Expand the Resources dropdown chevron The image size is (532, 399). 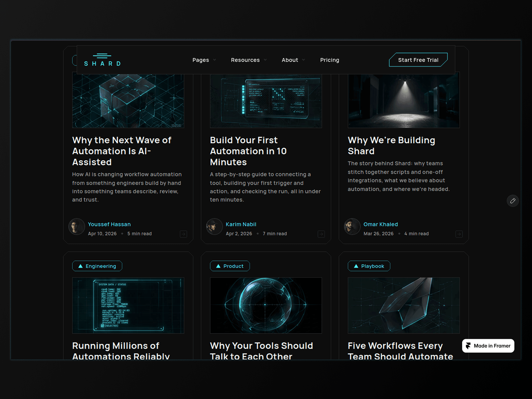tap(265, 60)
